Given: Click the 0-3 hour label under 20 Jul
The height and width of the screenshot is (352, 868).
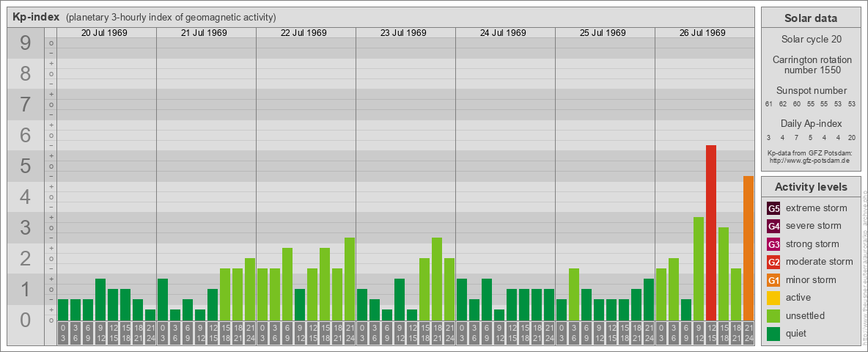Looking at the screenshot, I should click(x=63, y=334).
